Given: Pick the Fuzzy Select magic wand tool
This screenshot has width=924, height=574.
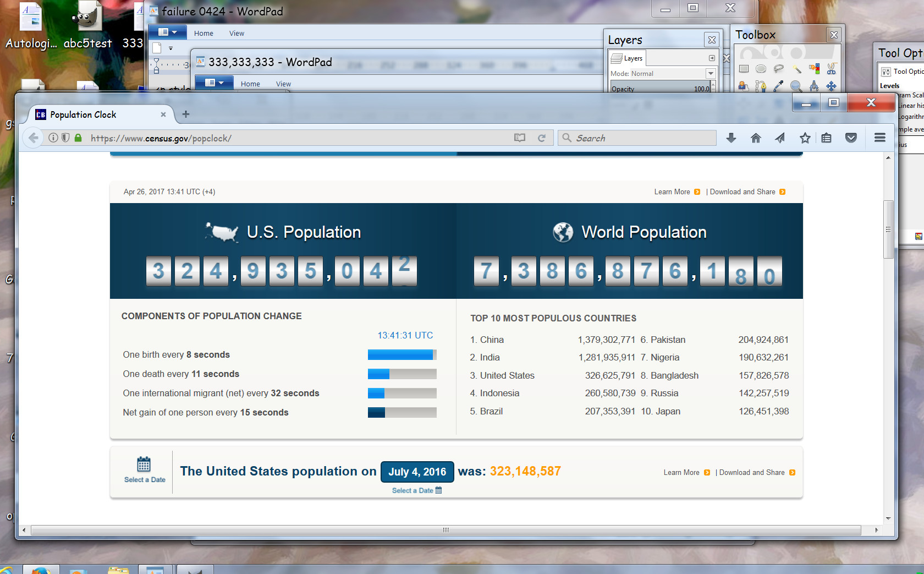Looking at the screenshot, I should tap(796, 69).
